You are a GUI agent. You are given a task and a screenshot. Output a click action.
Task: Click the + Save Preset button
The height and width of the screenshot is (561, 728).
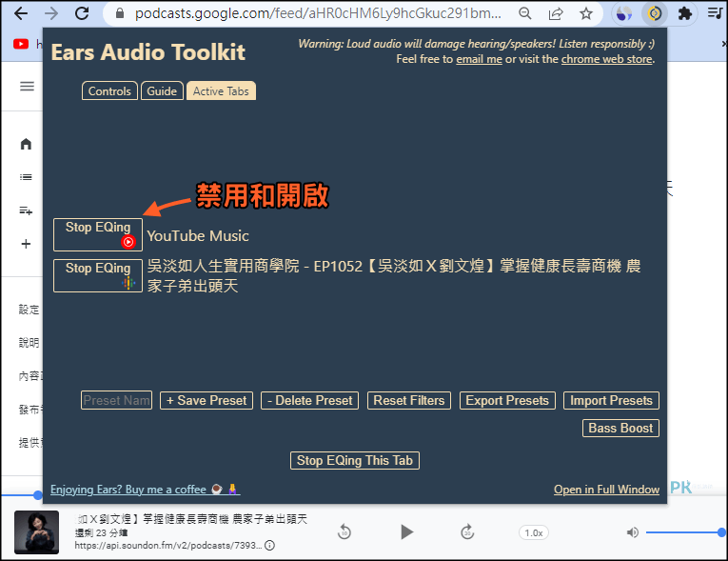coord(207,401)
